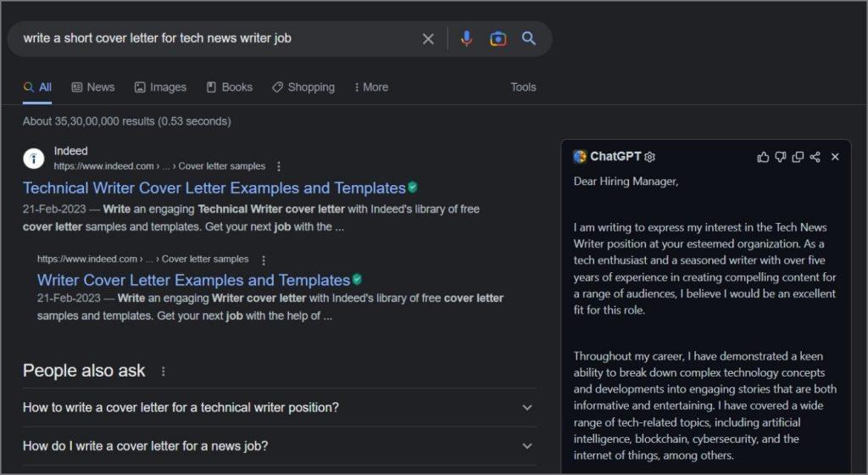The height and width of the screenshot is (475, 868).
Task: Click the ChatGPT logo icon
Action: [x=580, y=157]
